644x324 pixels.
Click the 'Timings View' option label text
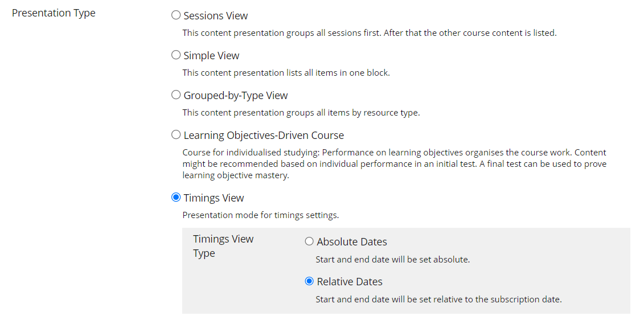(x=214, y=198)
